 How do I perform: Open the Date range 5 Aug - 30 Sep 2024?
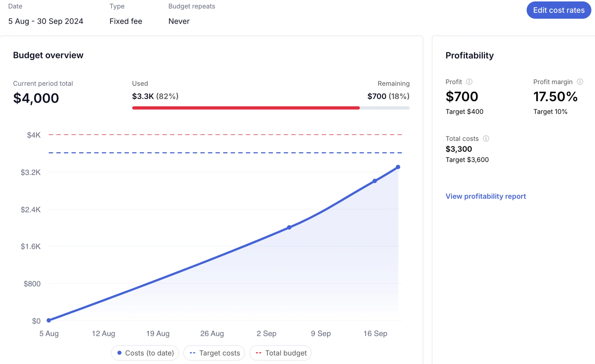tap(46, 21)
